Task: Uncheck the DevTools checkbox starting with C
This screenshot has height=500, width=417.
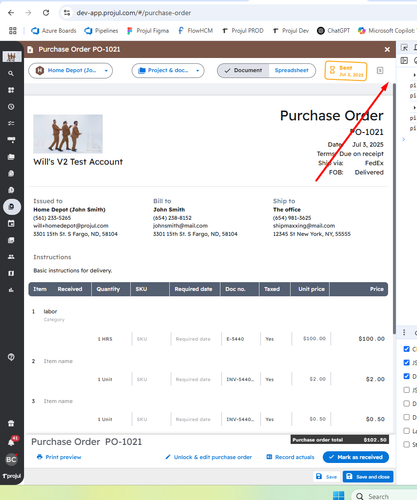Action: (x=406, y=349)
